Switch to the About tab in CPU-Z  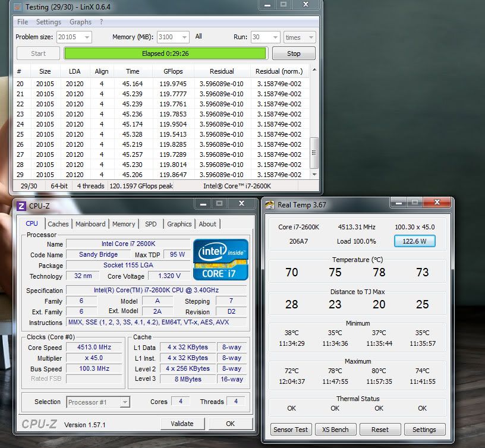coord(207,224)
